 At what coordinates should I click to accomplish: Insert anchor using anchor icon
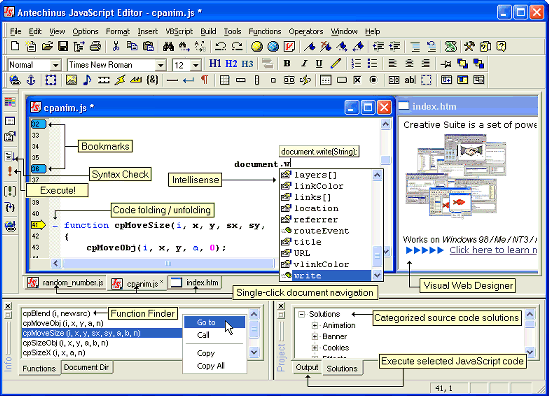click(31, 80)
